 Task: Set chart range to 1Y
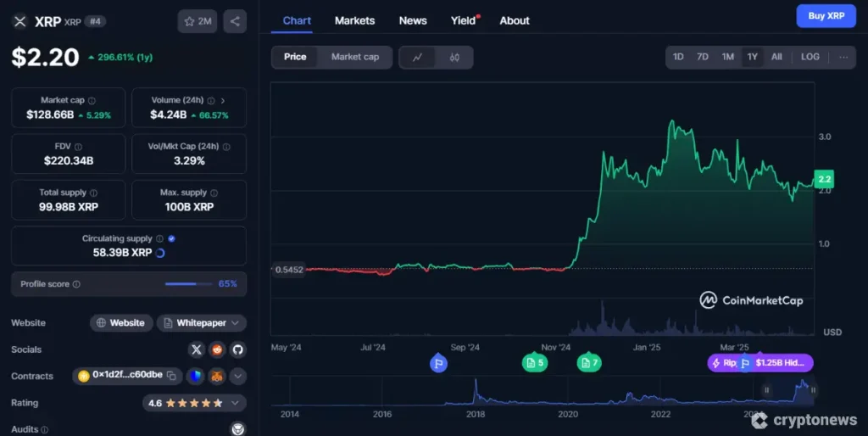[x=753, y=57]
